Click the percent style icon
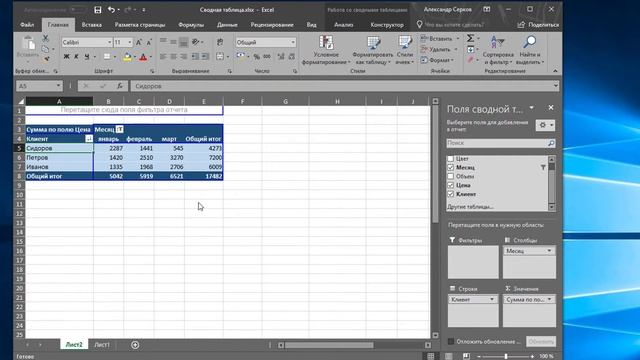 pyautogui.click(x=256, y=57)
